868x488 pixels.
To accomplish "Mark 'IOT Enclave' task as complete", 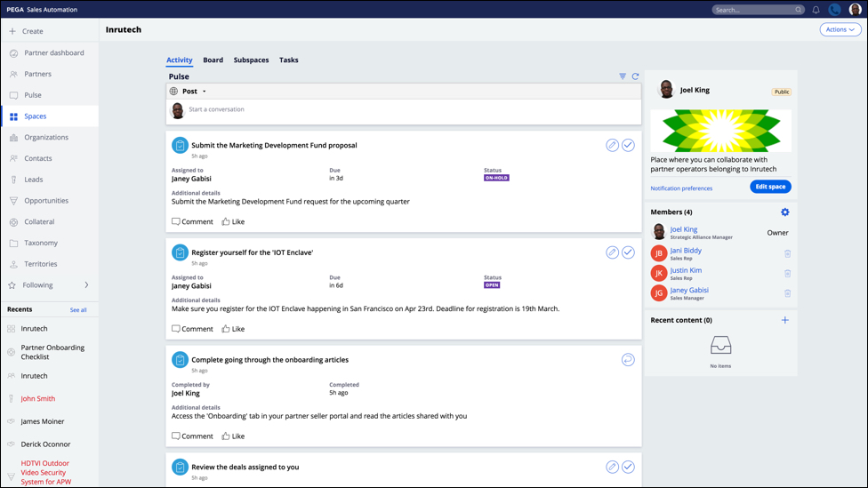I will [x=628, y=252].
